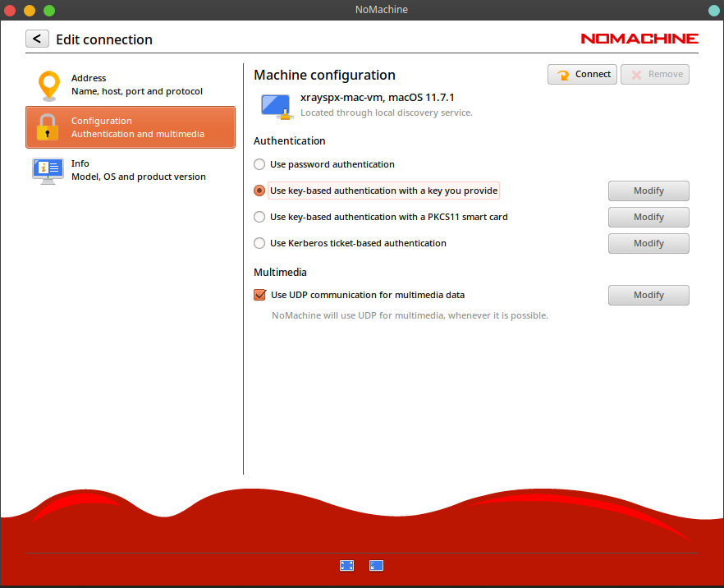Click the padlock Configuration icon
This screenshot has width=724, height=588.
(47, 127)
